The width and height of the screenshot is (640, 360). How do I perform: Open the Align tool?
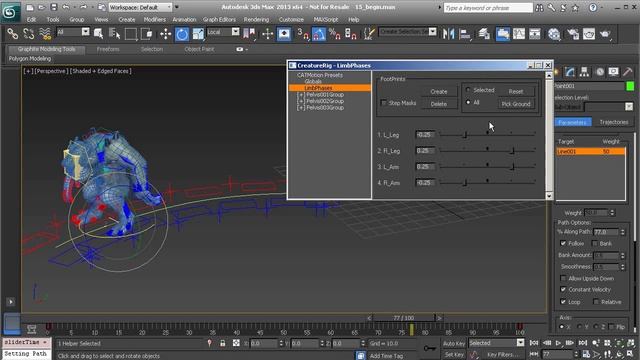click(x=464, y=33)
